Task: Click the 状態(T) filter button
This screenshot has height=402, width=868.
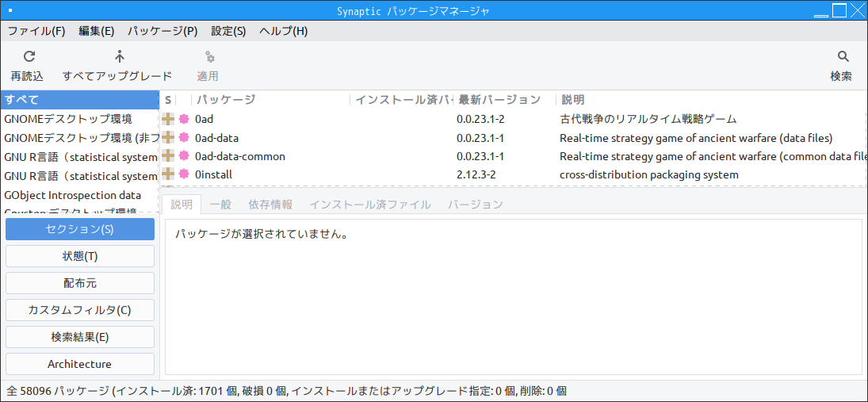Action: pyautogui.click(x=80, y=256)
